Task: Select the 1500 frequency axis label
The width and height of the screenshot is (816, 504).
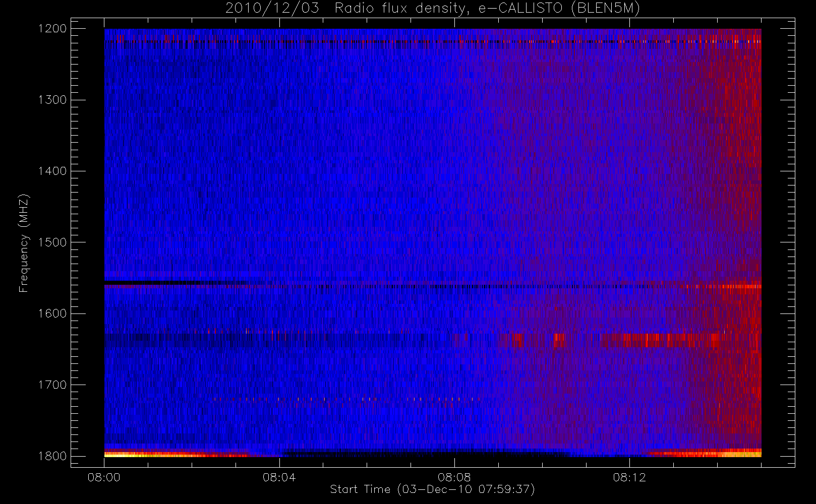Action: [52, 242]
